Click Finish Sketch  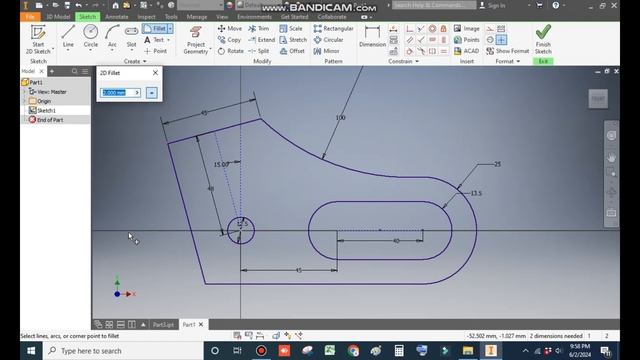tap(543, 39)
